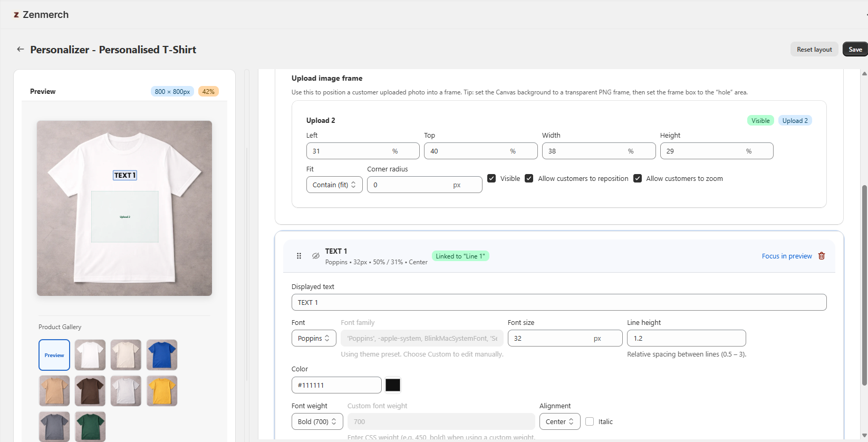This screenshot has width=868, height=442.
Task: Disable Allow customers to reposition
Action: point(529,178)
